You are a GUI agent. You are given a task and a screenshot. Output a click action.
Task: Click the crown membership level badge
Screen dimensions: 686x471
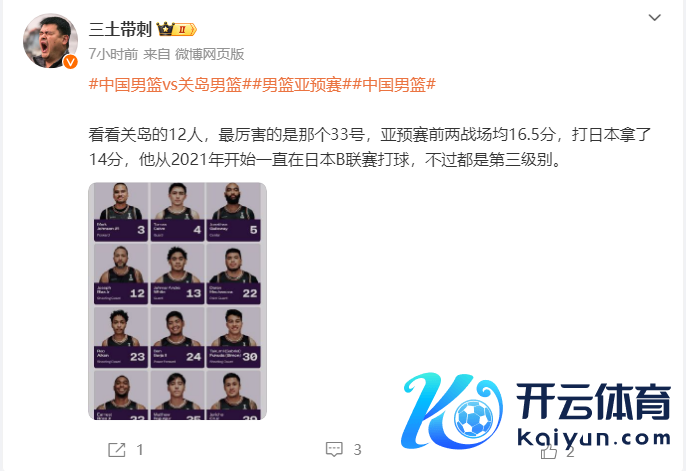click(177, 29)
